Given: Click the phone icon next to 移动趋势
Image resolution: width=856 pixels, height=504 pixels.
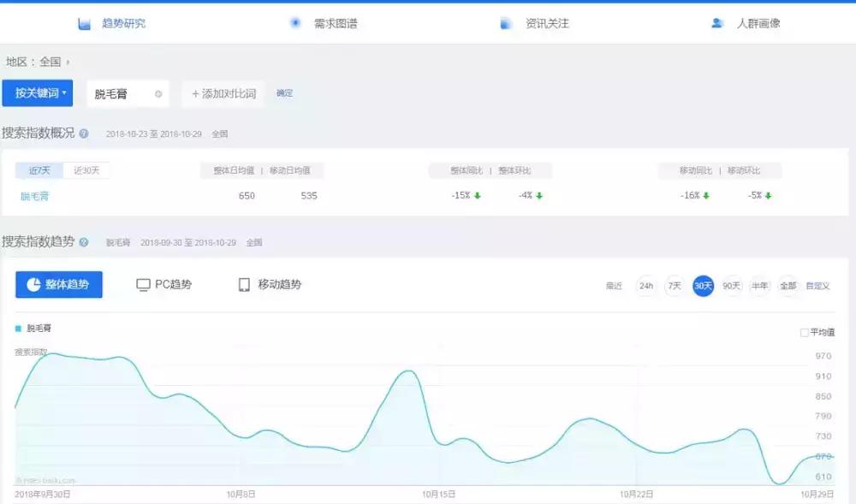Looking at the screenshot, I should [x=242, y=285].
